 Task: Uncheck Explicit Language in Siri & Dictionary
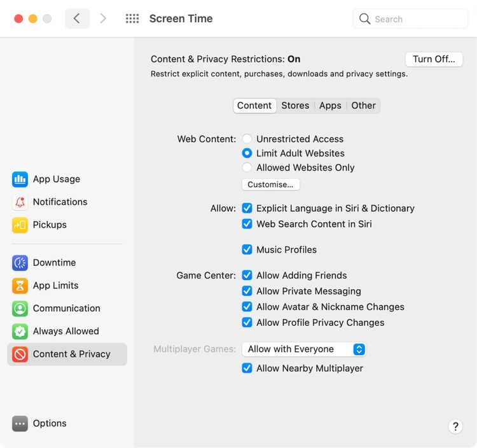pyautogui.click(x=247, y=208)
